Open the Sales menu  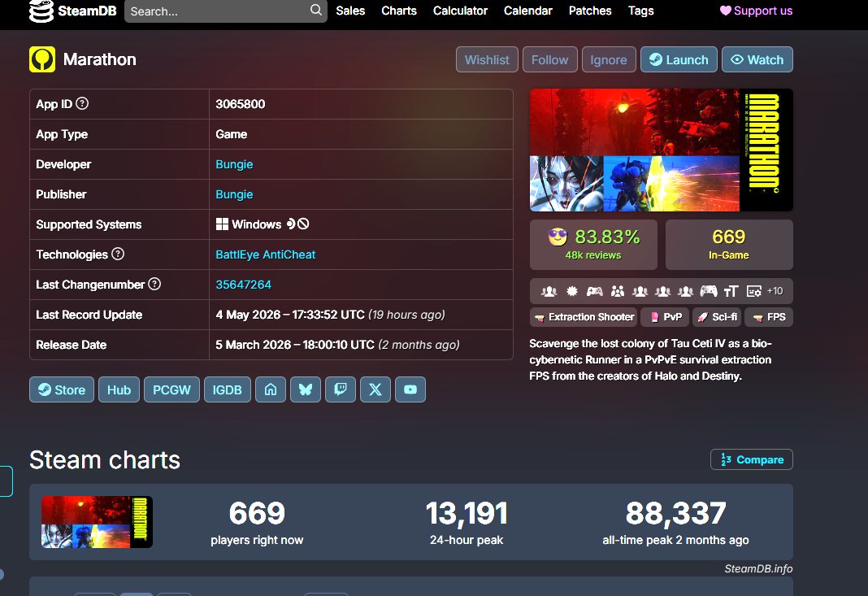[x=350, y=11]
